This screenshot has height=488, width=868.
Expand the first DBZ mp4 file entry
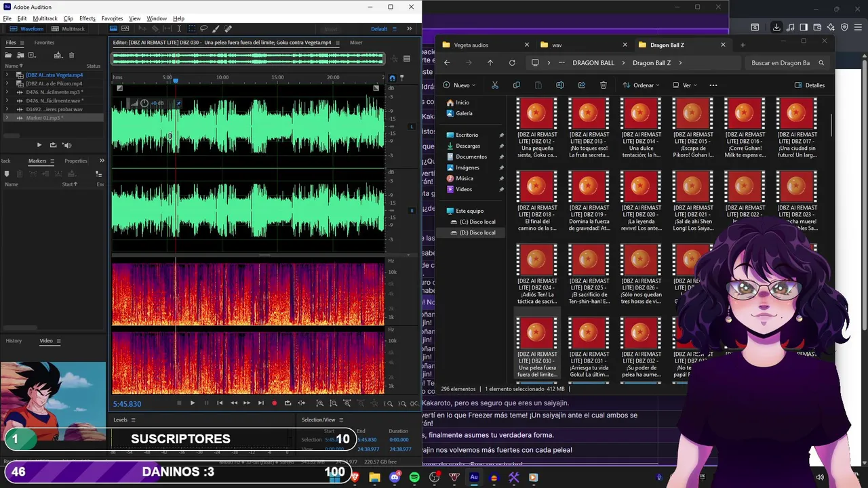click(x=7, y=75)
